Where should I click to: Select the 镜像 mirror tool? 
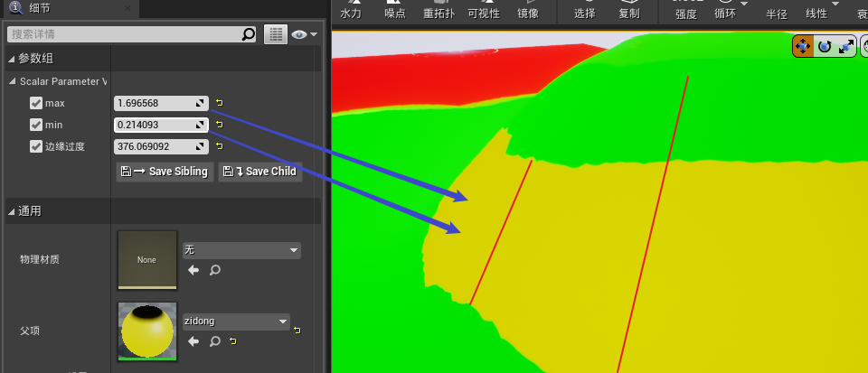(527, 10)
